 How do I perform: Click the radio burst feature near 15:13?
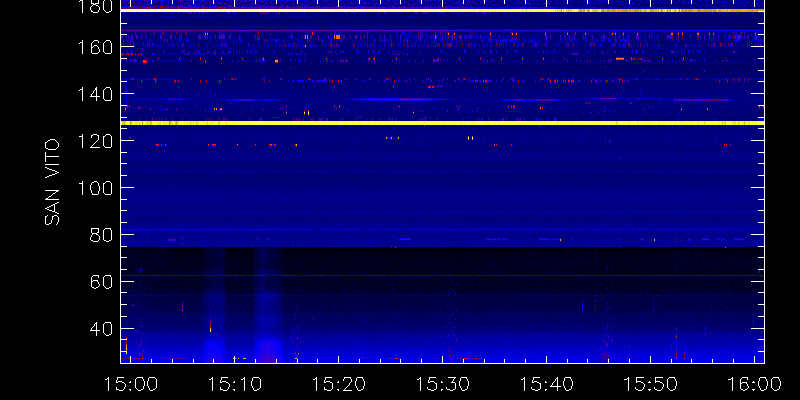268,306
